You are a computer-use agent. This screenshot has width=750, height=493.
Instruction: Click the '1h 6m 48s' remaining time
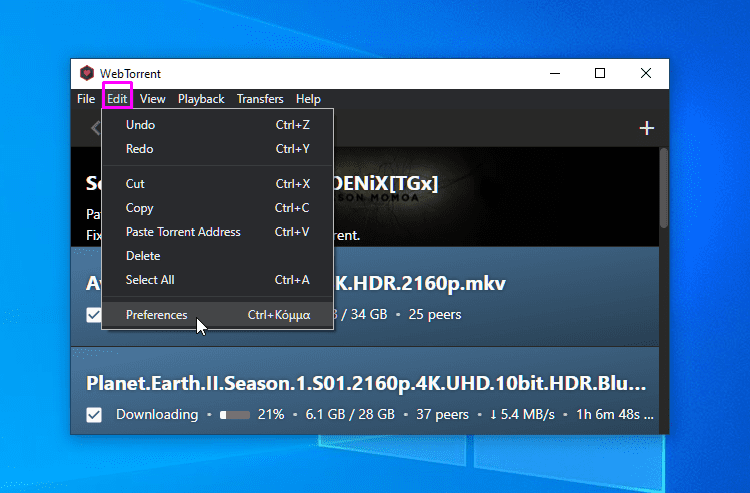[615, 415]
